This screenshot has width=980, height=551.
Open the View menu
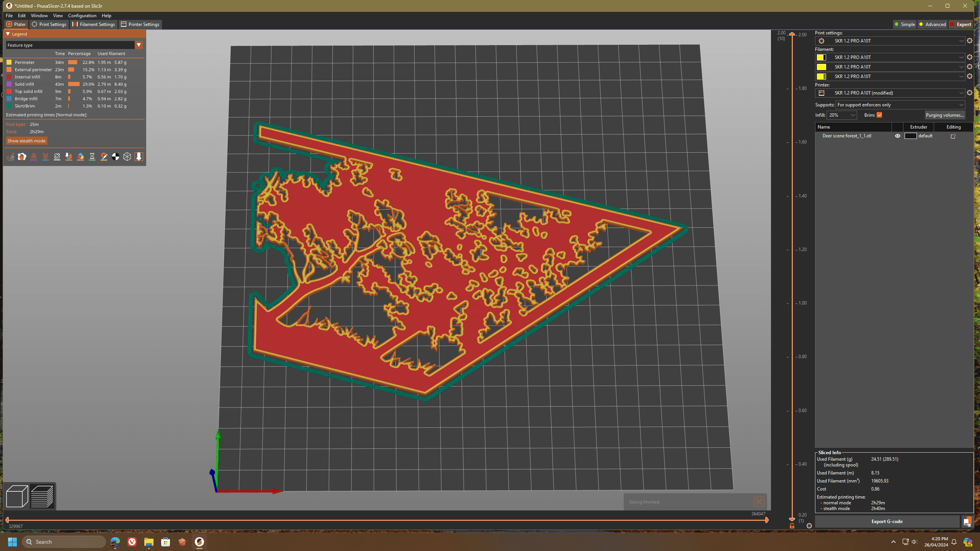58,16
